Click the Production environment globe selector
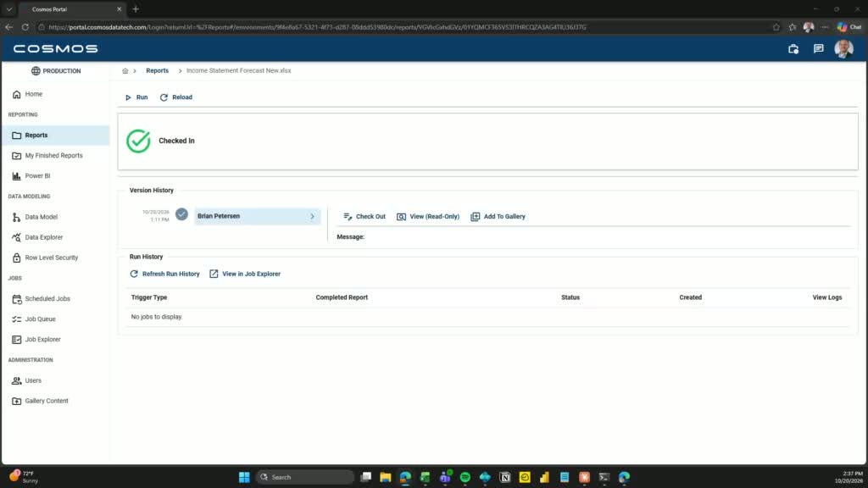 click(x=55, y=71)
